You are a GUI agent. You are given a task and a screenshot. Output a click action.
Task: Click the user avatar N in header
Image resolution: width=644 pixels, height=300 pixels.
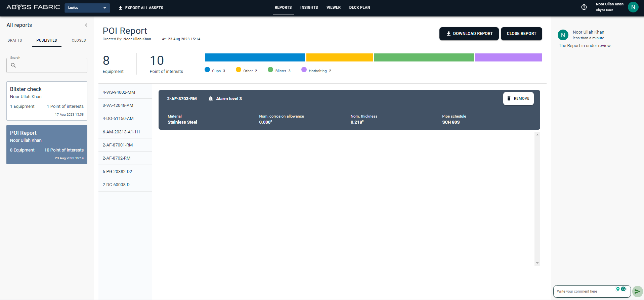(633, 7)
